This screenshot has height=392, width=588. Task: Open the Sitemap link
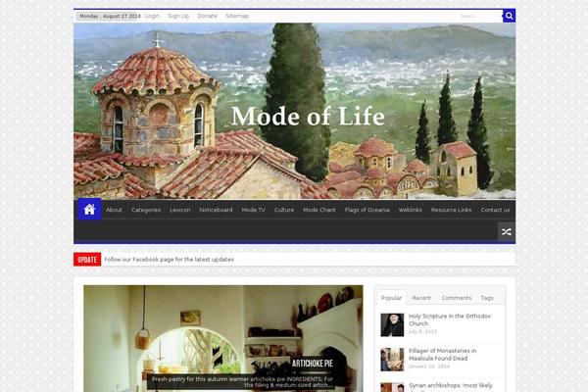coord(237,16)
